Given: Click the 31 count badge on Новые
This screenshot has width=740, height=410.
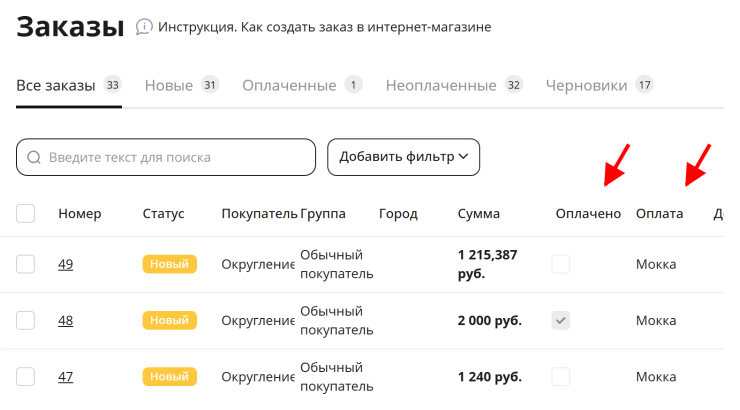Looking at the screenshot, I should pos(210,85).
